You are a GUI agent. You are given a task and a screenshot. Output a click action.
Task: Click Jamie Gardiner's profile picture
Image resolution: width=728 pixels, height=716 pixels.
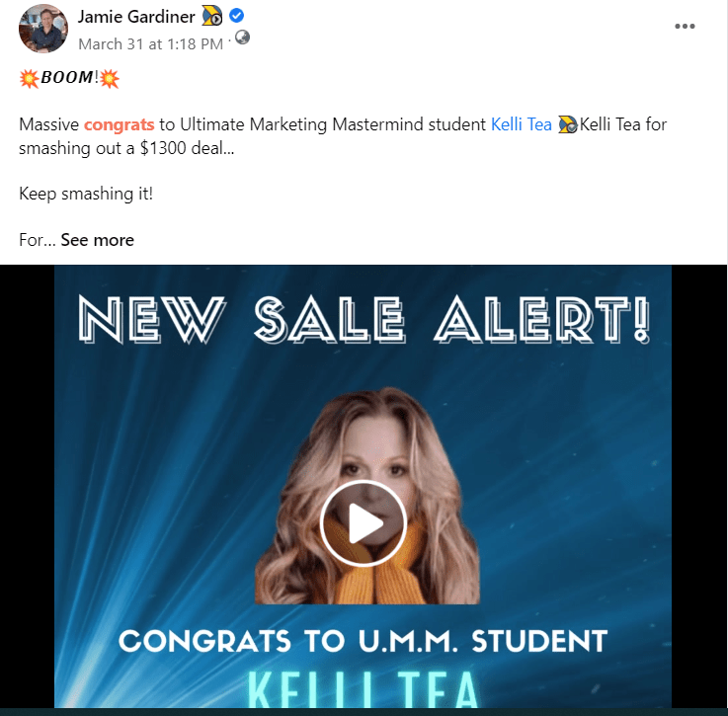[43, 29]
